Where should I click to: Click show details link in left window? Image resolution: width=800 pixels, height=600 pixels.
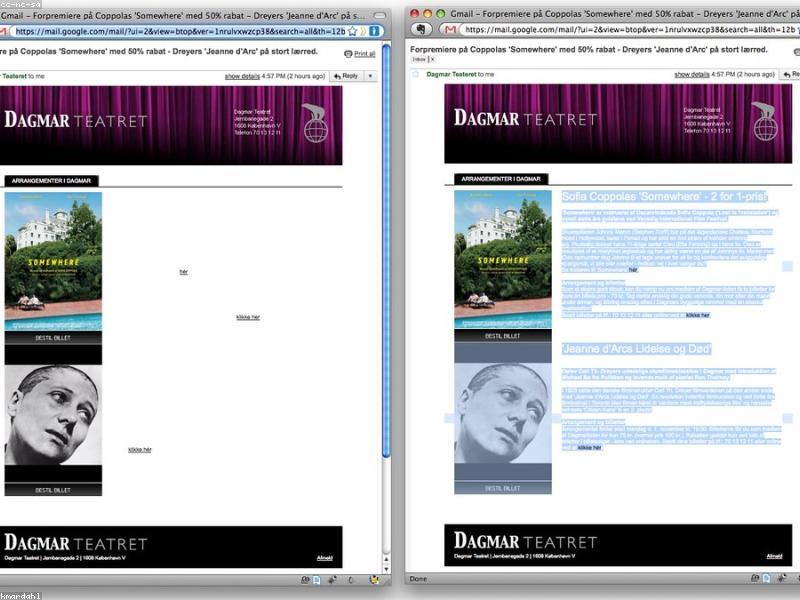(242, 76)
